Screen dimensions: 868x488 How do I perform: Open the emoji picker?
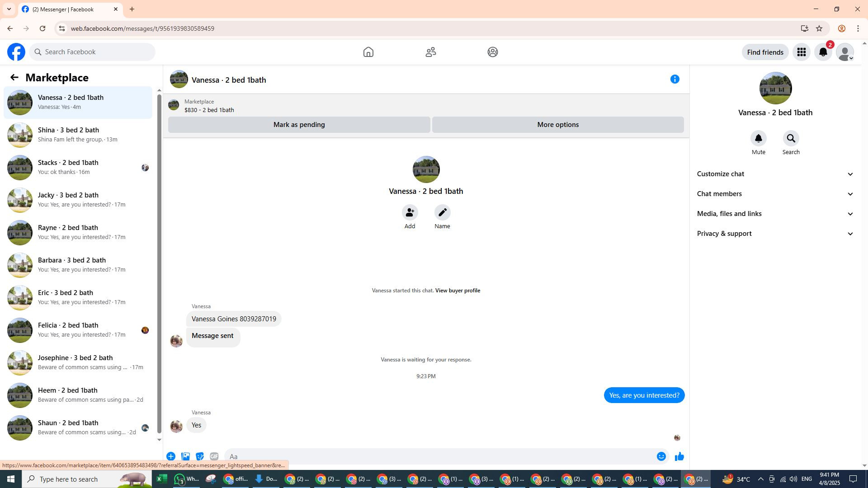point(661,456)
